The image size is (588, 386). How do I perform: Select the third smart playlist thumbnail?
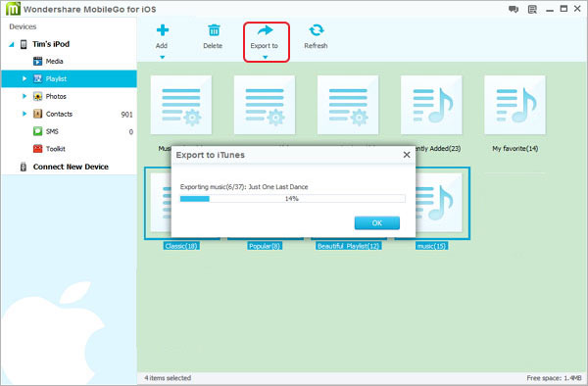coord(348,105)
